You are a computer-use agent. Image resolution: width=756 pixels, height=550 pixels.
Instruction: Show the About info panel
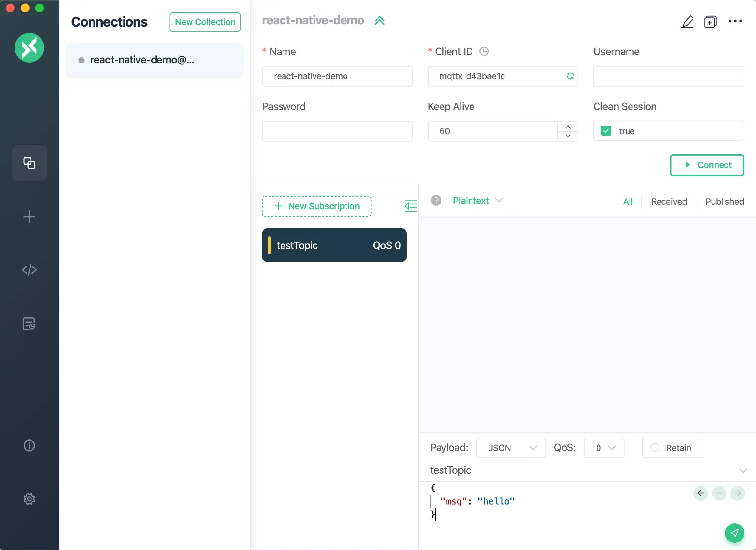click(x=29, y=445)
